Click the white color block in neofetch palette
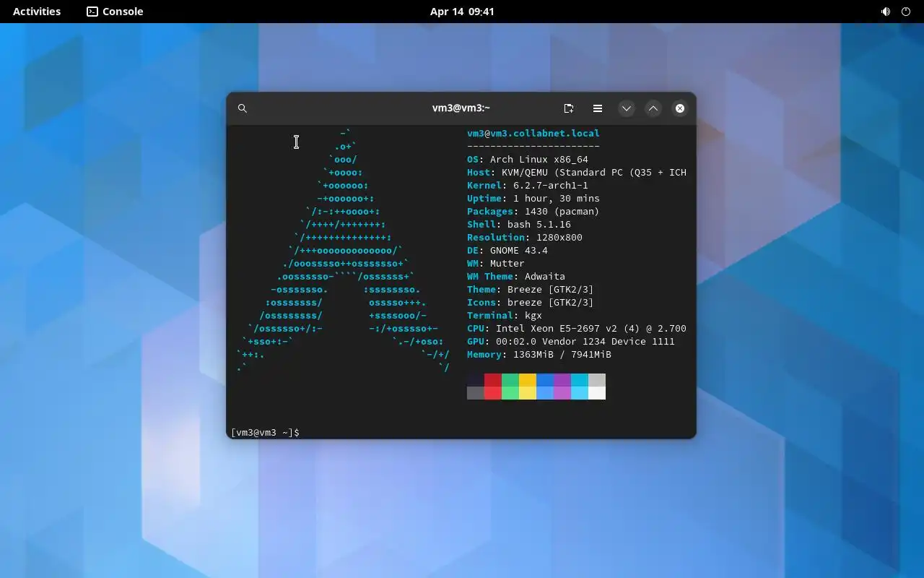This screenshot has width=924, height=578. (597, 393)
